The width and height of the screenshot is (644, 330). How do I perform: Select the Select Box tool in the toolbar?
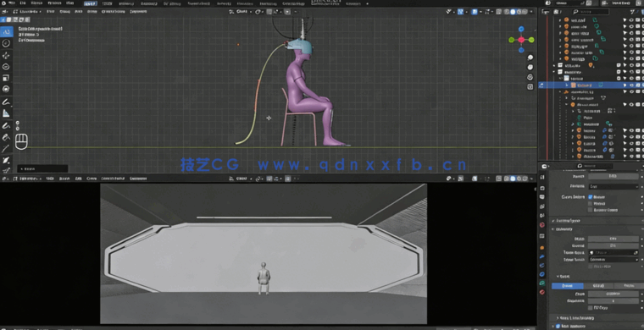[7, 32]
